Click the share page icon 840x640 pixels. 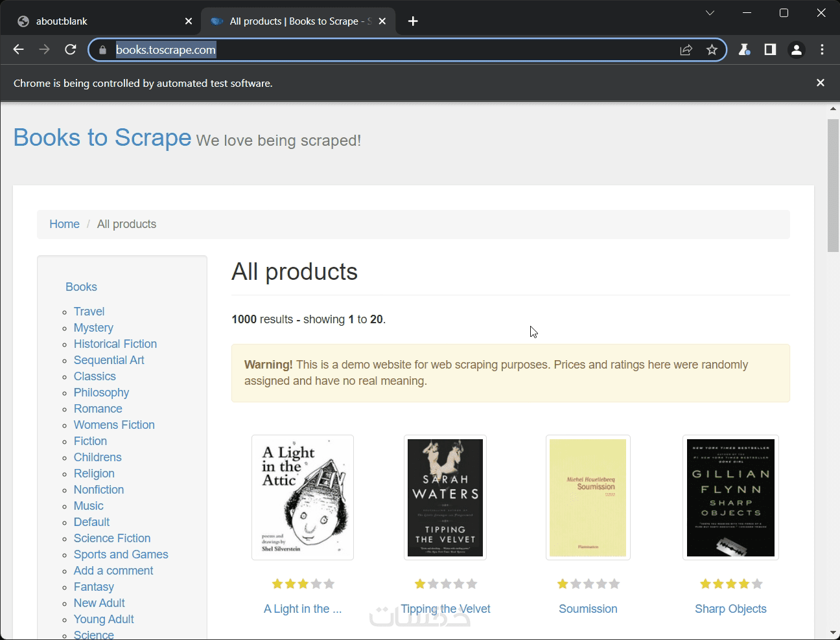[x=686, y=50]
